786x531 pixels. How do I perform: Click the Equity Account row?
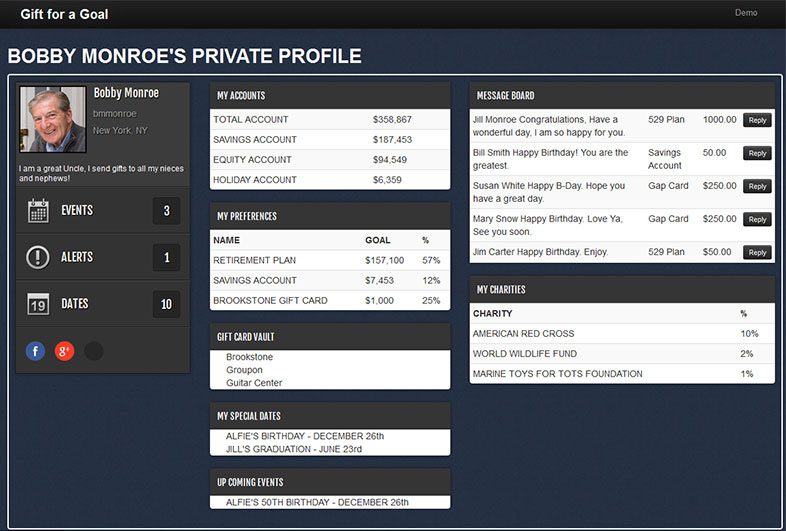(x=330, y=159)
